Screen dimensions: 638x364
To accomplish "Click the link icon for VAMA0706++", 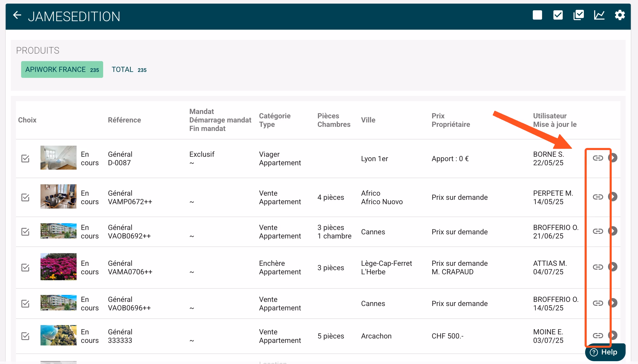I will click(x=598, y=267).
